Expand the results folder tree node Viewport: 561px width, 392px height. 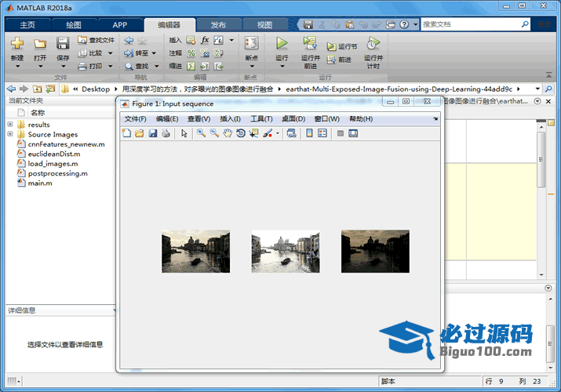click(x=10, y=125)
